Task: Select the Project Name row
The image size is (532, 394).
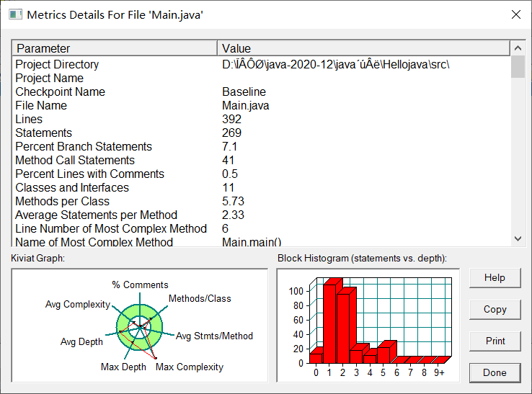Action: coord(261,78)
